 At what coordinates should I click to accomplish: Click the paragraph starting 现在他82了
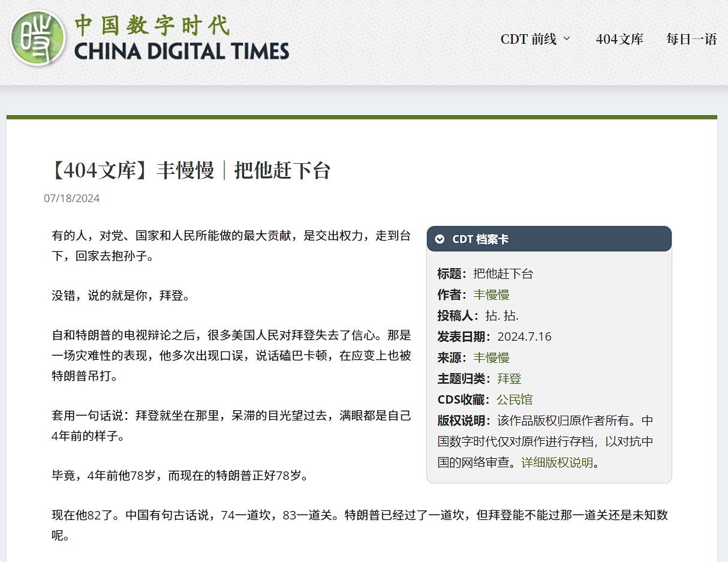click(x=360, y=525)
